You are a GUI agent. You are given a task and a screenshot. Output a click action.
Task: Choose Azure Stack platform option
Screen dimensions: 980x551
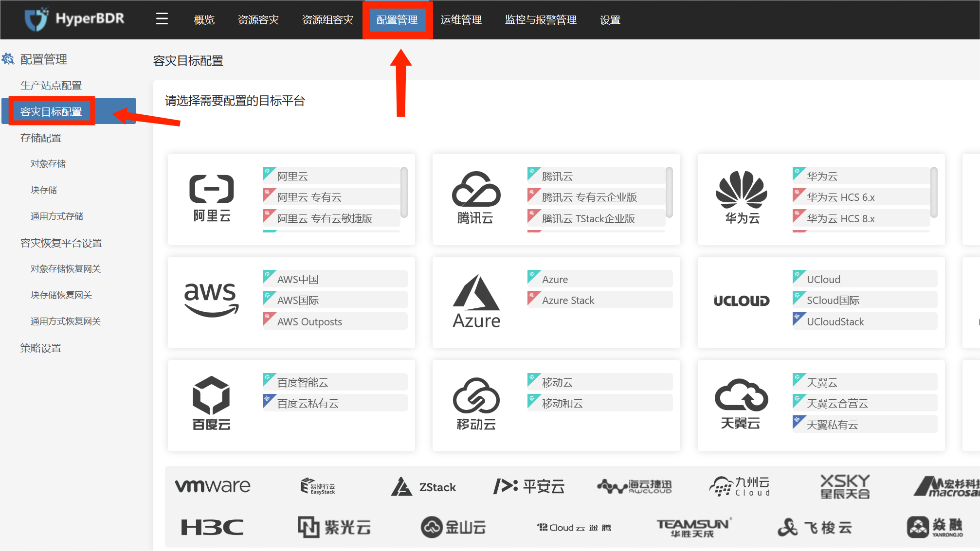click(600, 300)
